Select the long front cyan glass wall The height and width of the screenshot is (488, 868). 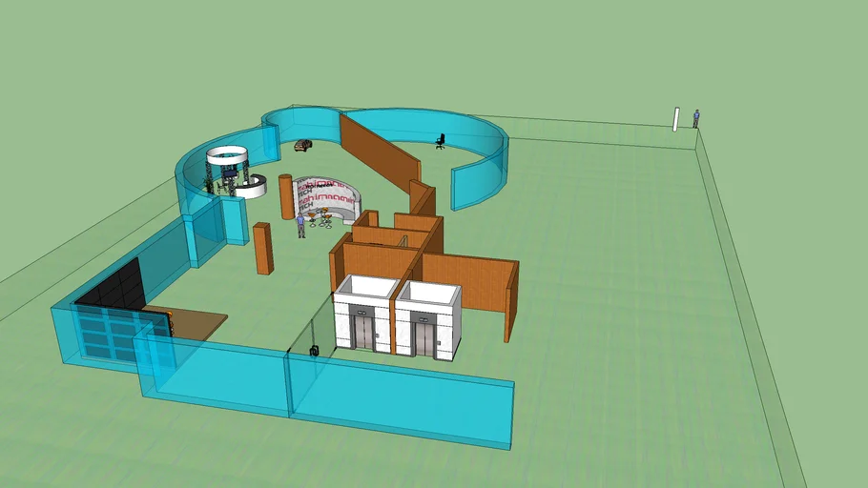(x=401, y=402)
